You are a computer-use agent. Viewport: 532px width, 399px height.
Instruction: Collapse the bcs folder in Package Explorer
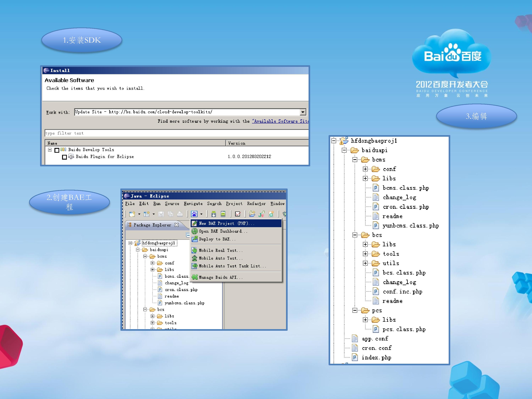pyautogui.click(x=145, y=309)
